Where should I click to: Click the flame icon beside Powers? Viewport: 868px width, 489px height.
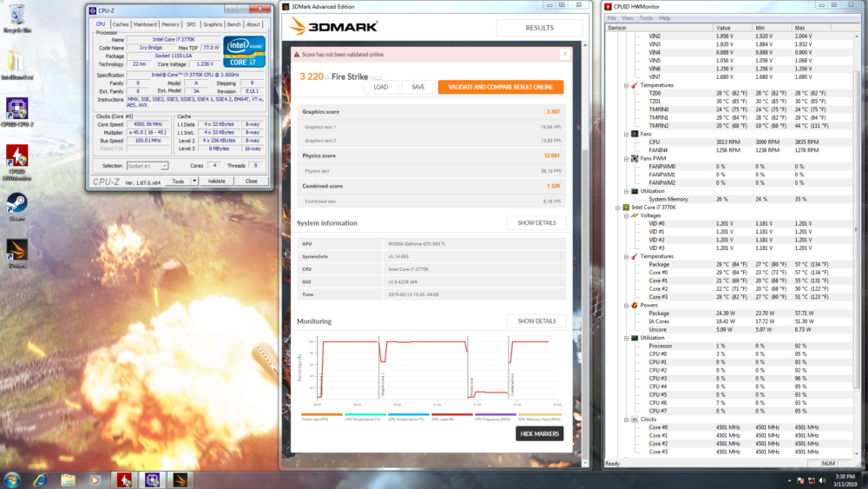tap(635, 305)
